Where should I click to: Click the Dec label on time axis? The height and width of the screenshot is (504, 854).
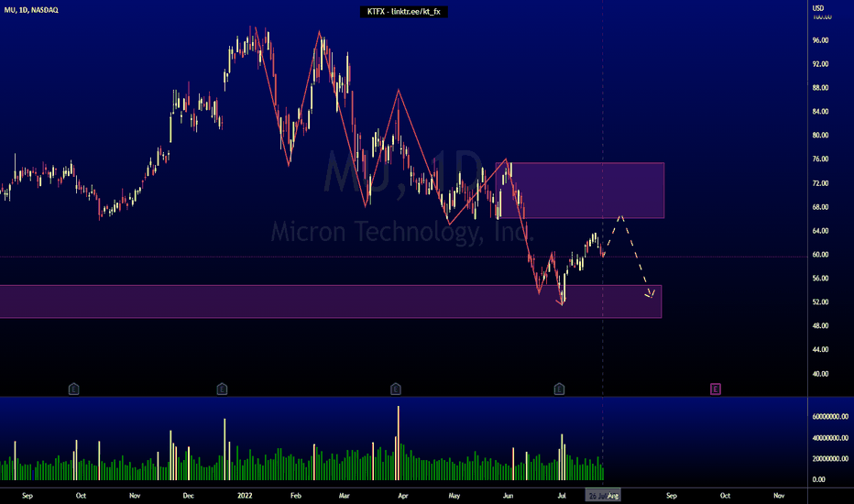point(189,495)
